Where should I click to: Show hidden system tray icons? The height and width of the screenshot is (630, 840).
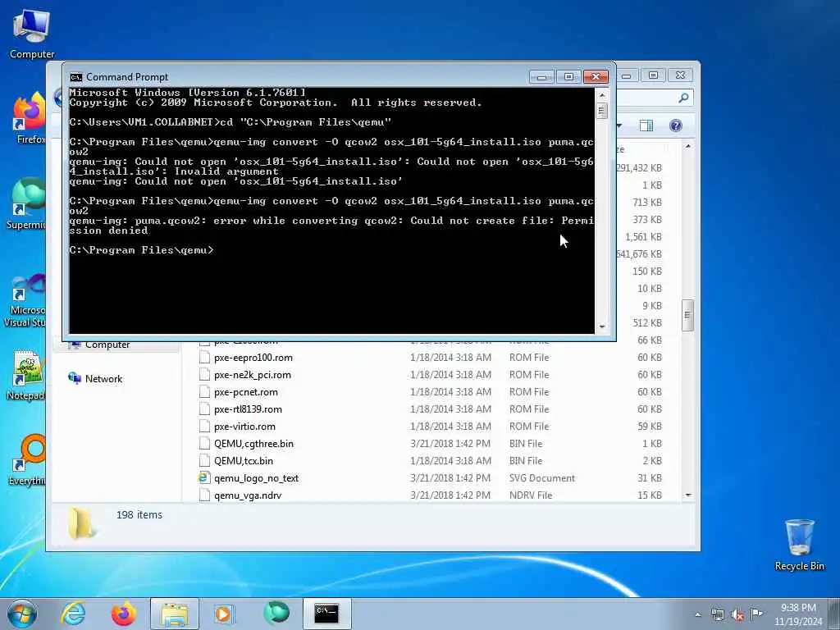pyautogui.click(x=697, y=615)
